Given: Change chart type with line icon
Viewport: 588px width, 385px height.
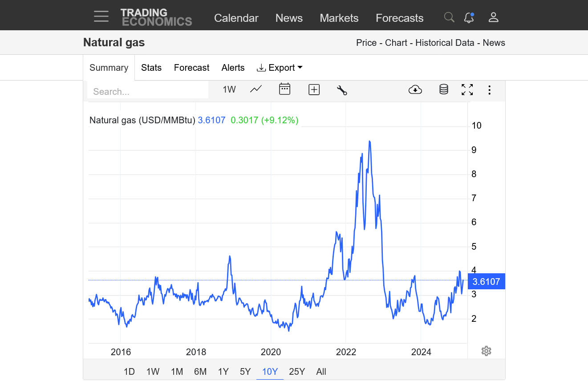Looking at the screenshot, I should click(x=256, y=89).
